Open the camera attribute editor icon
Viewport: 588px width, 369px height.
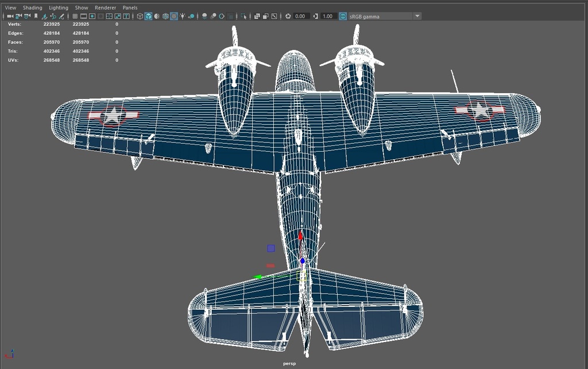26,16
